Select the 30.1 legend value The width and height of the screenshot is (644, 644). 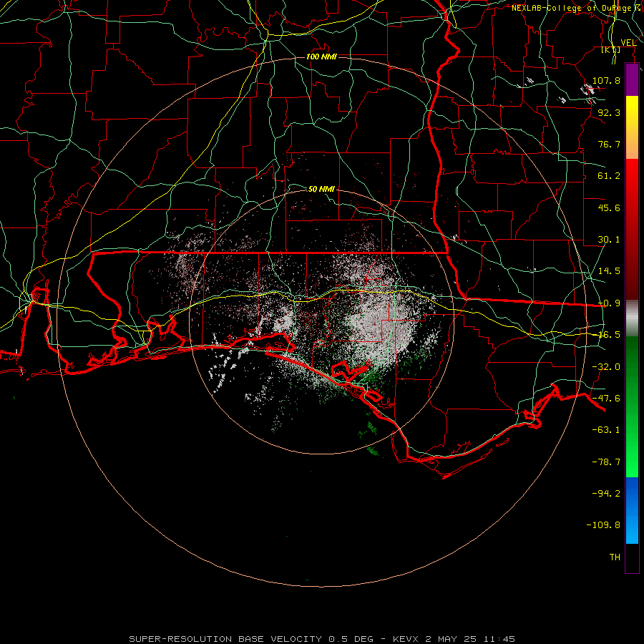coord(609,240)
